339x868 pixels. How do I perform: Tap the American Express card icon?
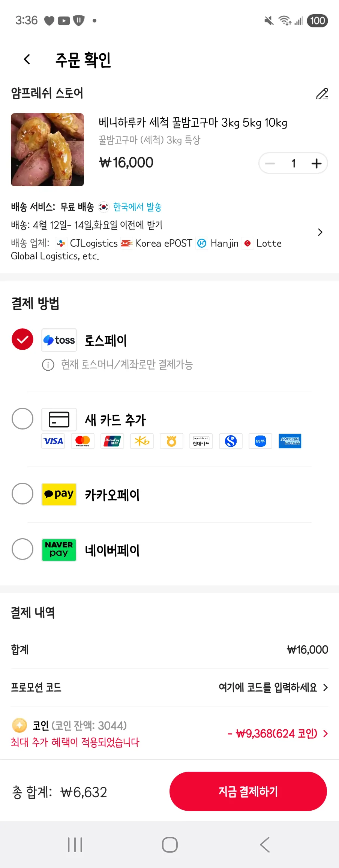point(290,441)
